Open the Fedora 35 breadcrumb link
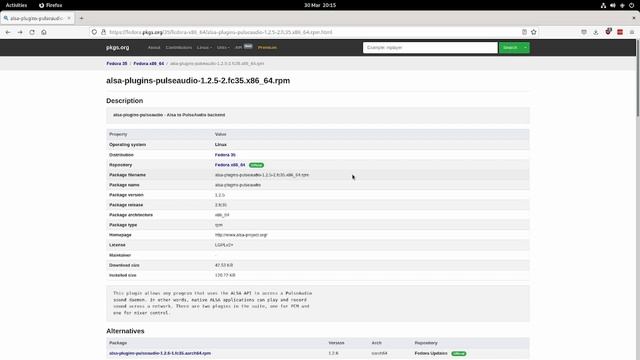Image resolution: width=640 pixels, height=360 pixels. tap(117, 64)
